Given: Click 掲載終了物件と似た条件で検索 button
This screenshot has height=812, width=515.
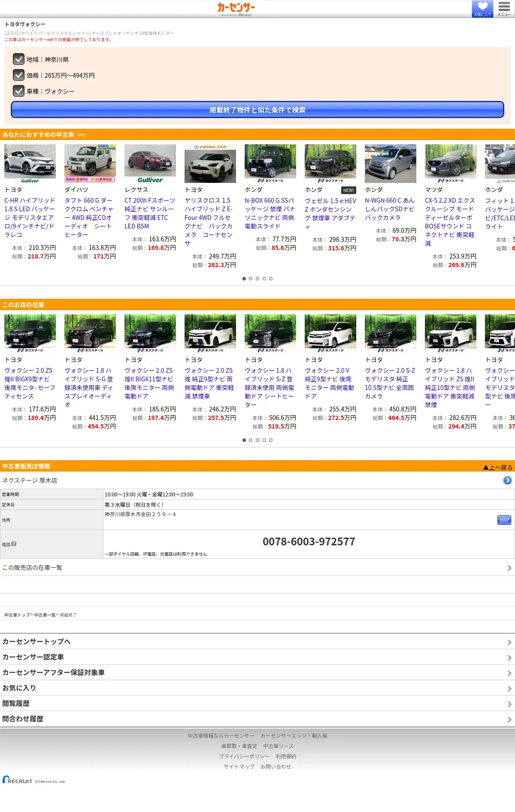Looking at the screenshot, I should (x=257, y=109).
